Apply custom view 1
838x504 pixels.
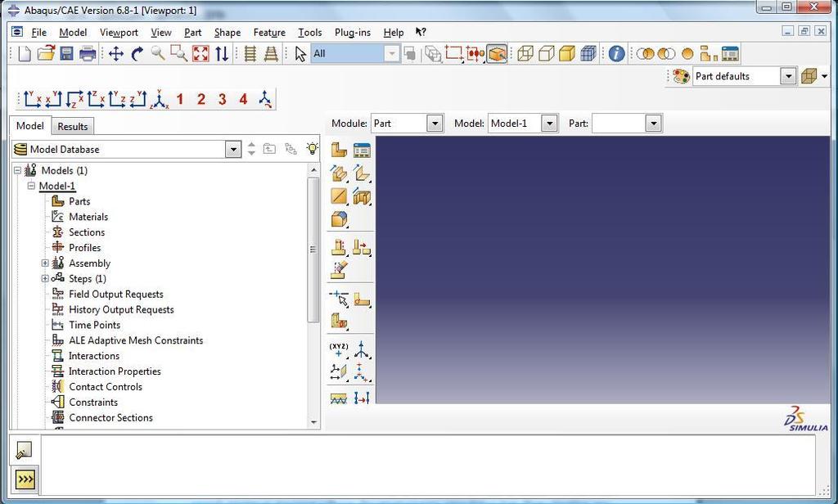[x=180, y=99]
